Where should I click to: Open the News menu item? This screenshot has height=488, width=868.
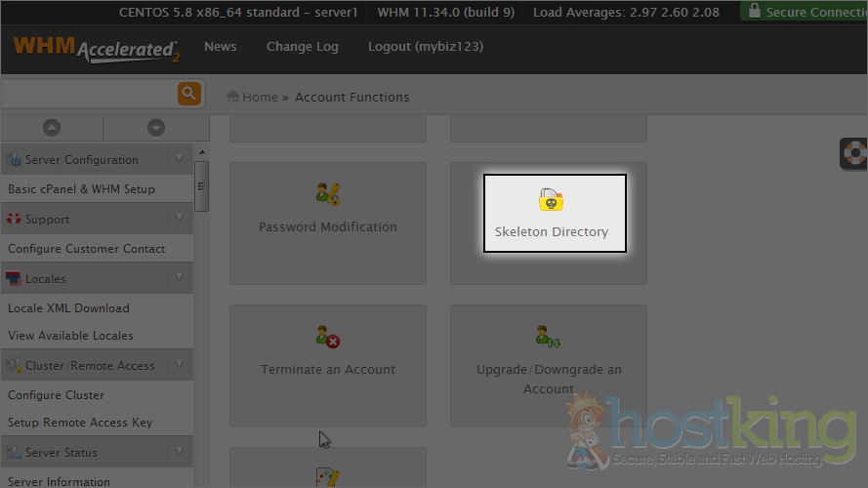(220, 47)
